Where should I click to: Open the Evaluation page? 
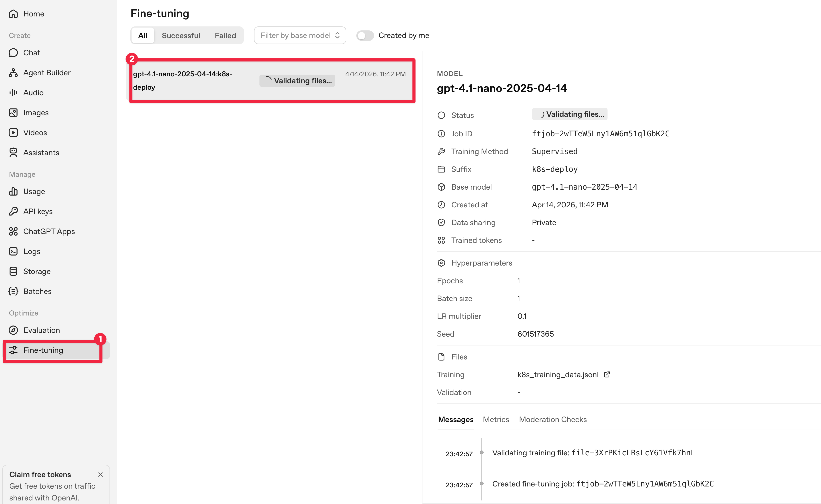click(41, 330)
